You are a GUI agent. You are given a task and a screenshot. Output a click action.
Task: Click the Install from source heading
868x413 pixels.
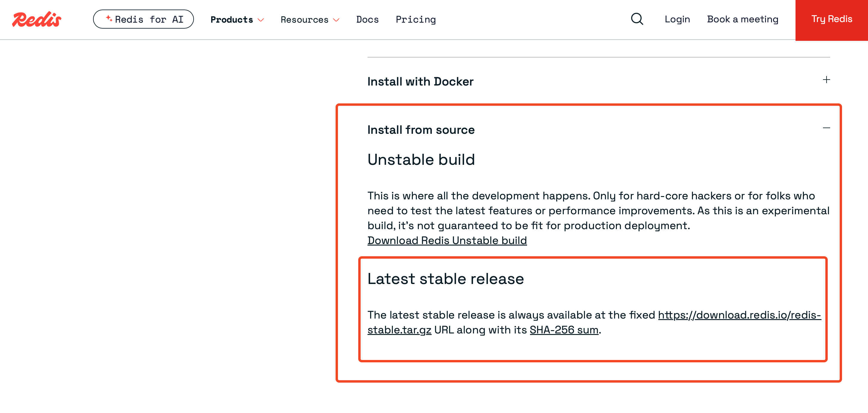[421, 130]
